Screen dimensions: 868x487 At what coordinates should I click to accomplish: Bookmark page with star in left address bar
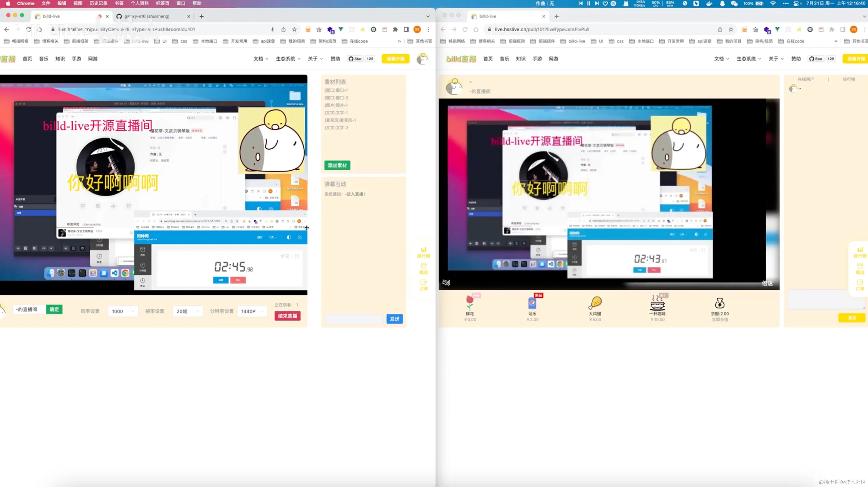[x=294, y=29]
